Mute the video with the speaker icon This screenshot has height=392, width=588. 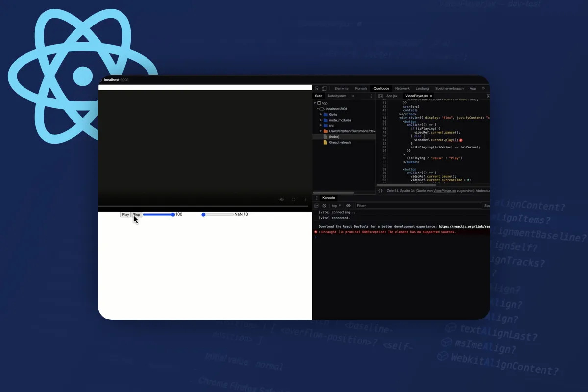(x=281, y=199)
